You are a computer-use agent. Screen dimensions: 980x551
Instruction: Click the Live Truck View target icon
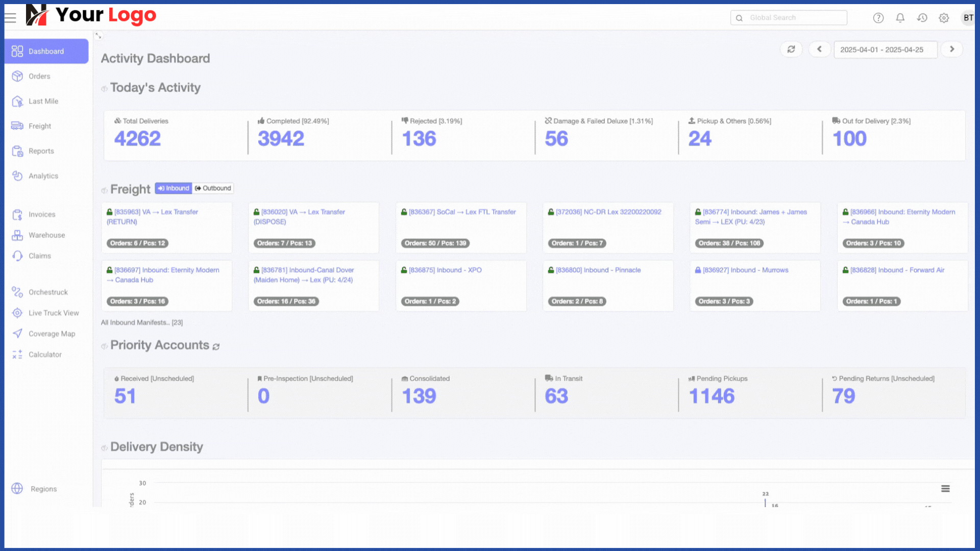pyautogui.click(x=17, y=313)
